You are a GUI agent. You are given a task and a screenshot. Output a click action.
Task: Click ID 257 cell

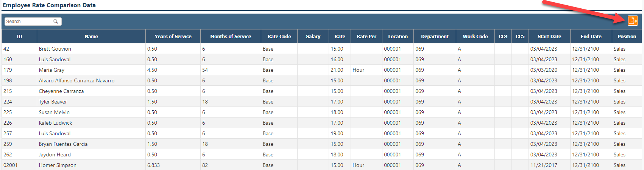[x=19, y=133]
